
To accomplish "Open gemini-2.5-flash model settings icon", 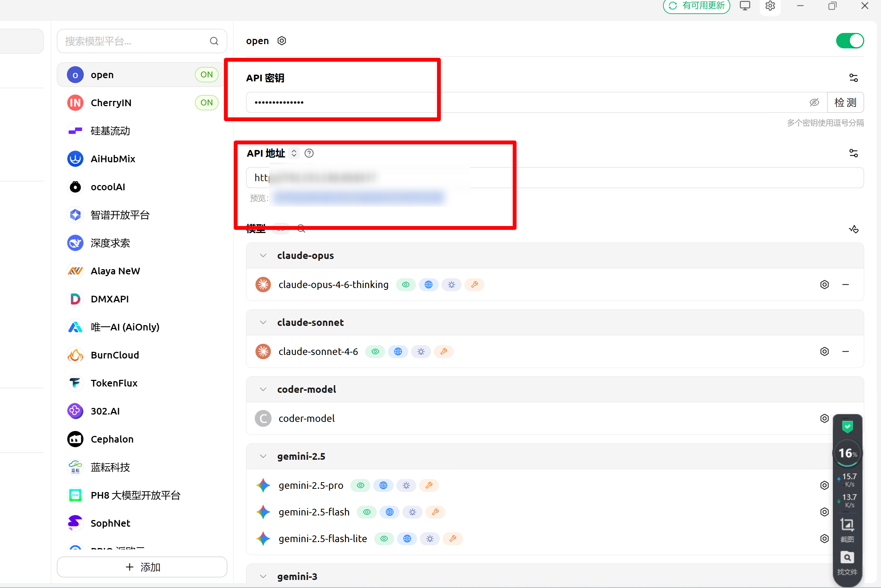I will [824, 512].
